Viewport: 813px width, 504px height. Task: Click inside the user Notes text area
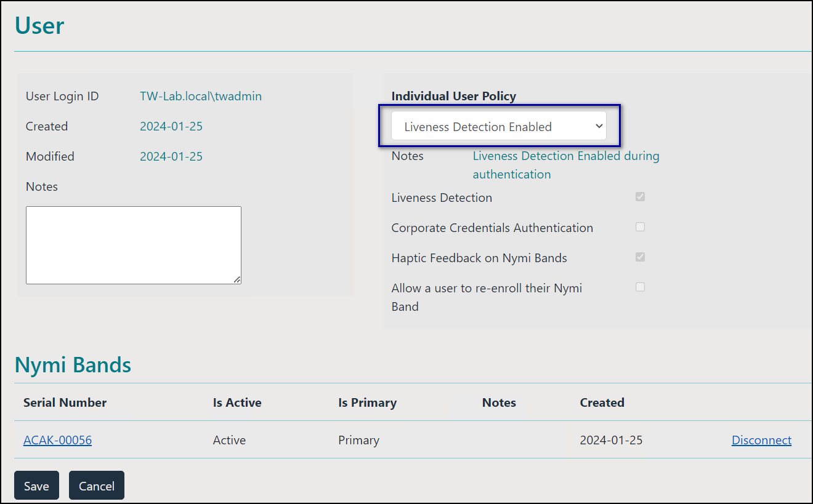134,245
